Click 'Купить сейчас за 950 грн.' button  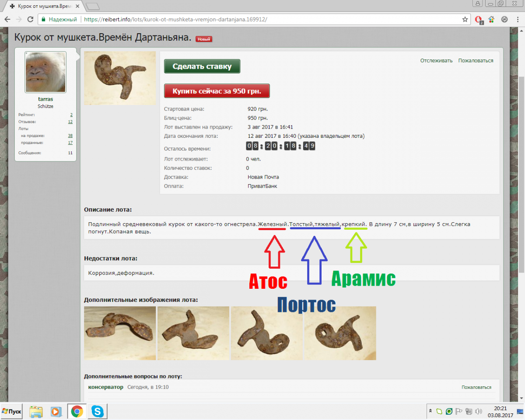[x=217, y=91]
